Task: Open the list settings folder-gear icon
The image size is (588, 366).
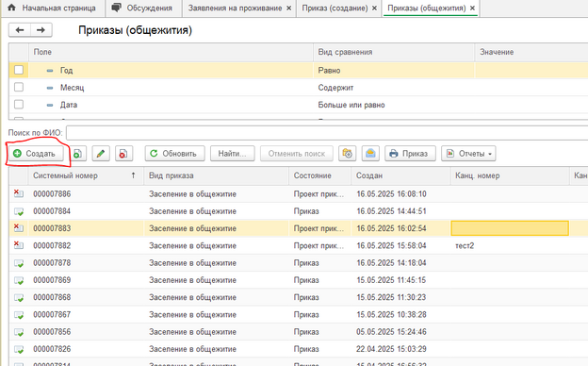Action: 348,154
